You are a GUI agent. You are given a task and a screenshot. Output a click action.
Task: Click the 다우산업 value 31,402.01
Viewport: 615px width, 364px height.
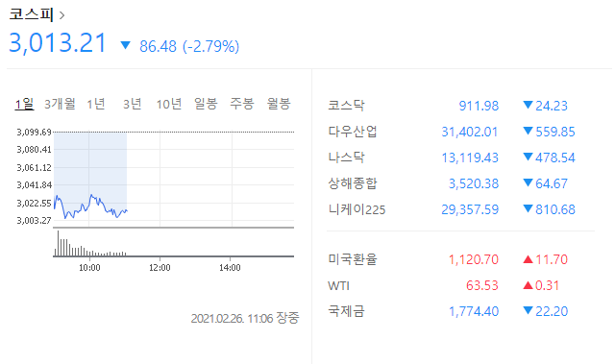tap(470, 132)
